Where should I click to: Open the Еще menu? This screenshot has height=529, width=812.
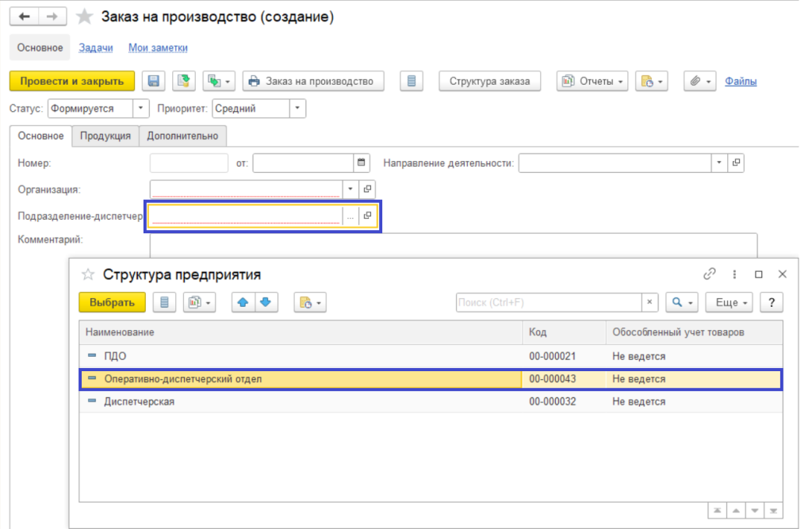tap(730, 303)
